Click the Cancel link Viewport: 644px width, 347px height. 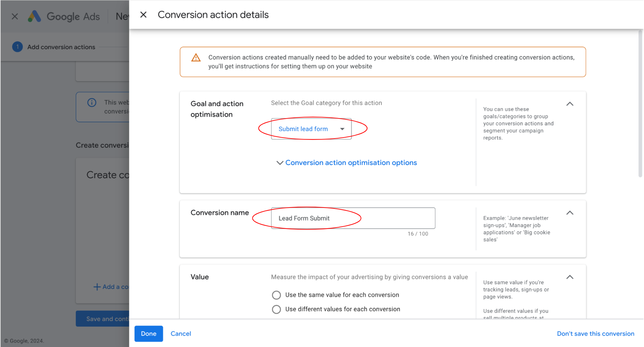click(x=181, y=333)
